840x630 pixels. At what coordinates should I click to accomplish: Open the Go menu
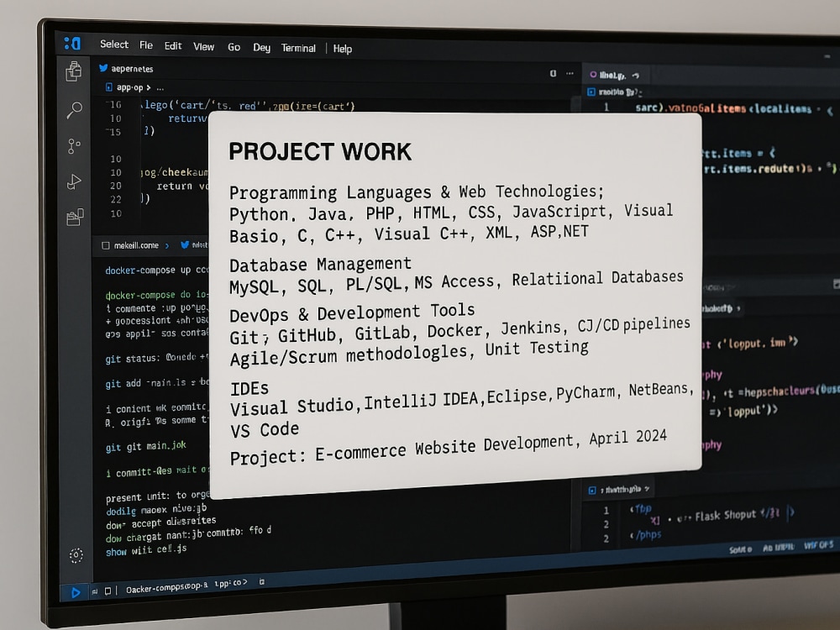click(234, 47)
